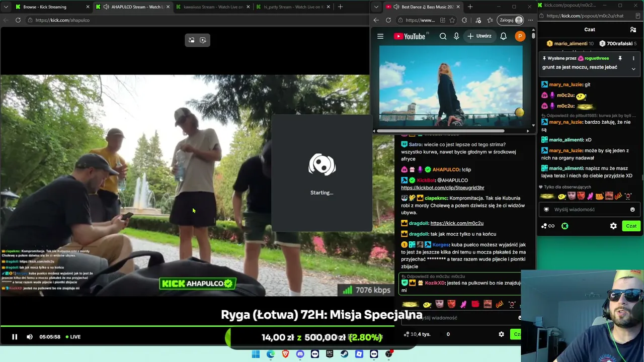
Task: Select the Best Dance Bass Music YouTube tab
Action: pos(423,7)
